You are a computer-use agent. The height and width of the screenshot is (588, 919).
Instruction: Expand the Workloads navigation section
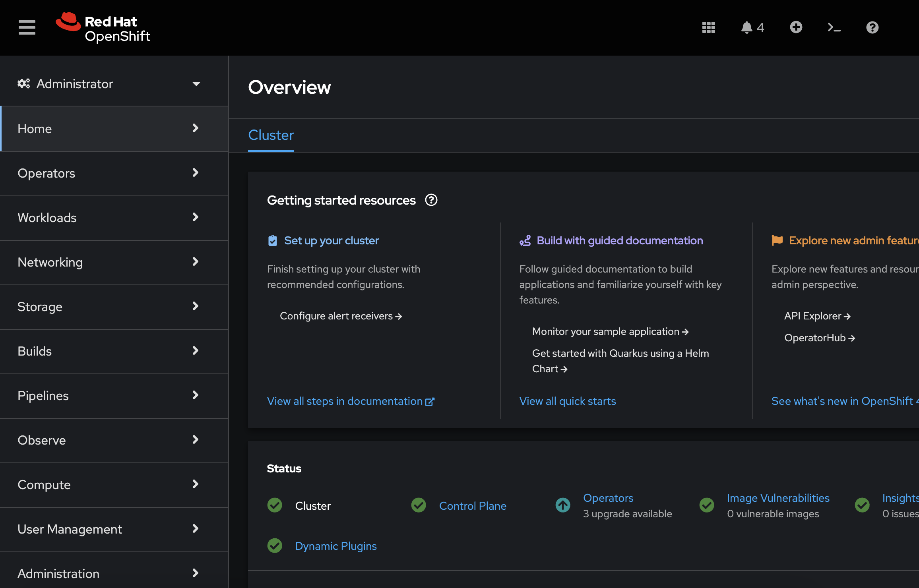click(x=114, y=217)
